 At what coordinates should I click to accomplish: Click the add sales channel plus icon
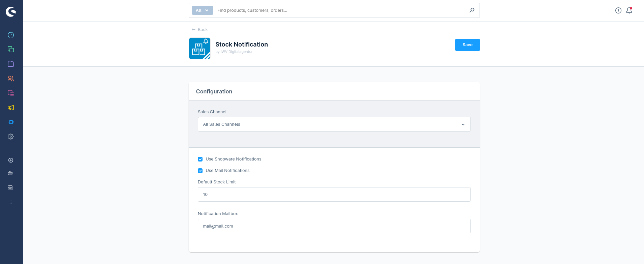(x=11, y=160)
